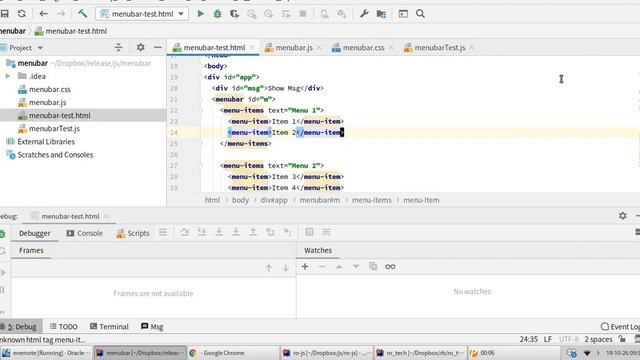Click the Synchronize refresh icon in toolbar
This screenshot has width=640, height=360.
click(x=22, y=13)
